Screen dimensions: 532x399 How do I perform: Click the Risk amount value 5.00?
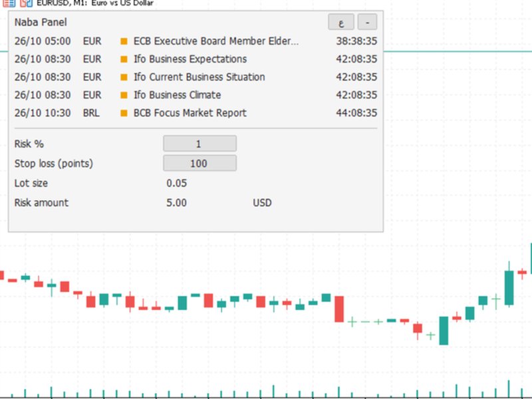coord(176,203)
